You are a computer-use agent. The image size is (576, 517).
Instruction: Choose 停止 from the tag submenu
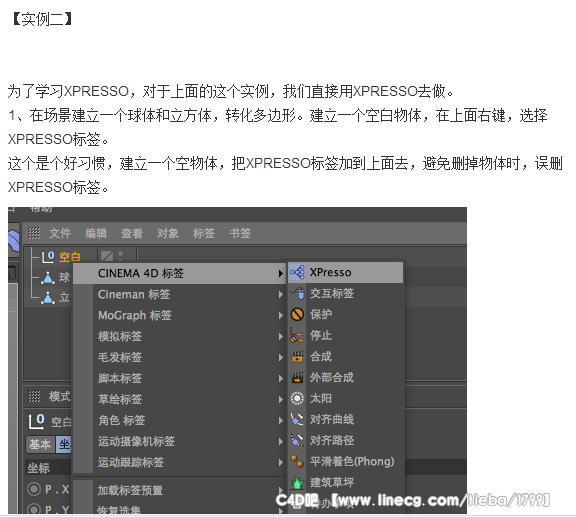[x=345, y=335]
